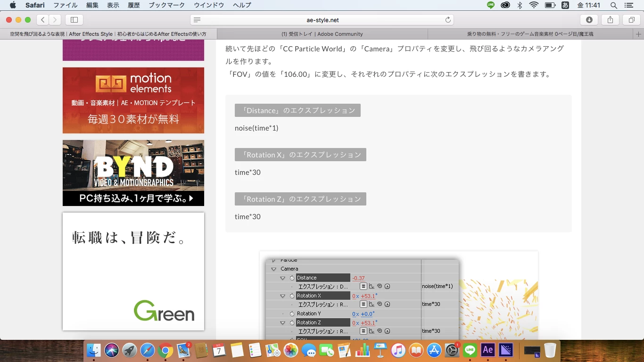Switch to the After Effects Style tab
The image size is (644, 362).
(108, 34)
